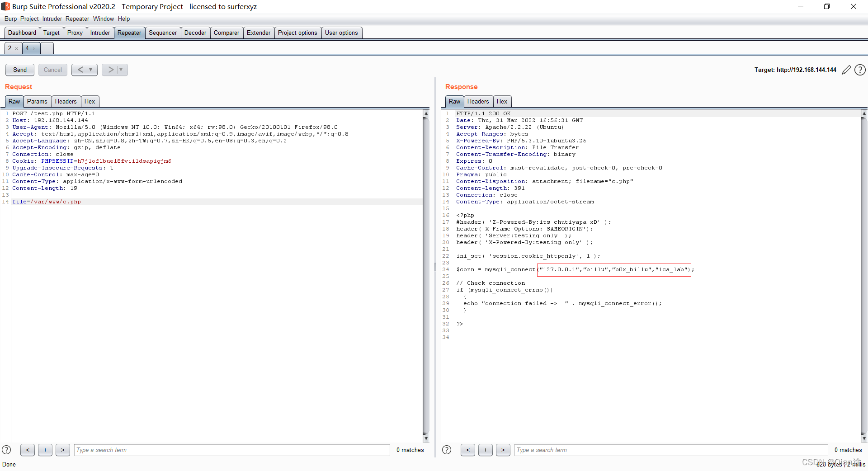Click the request scrollbar down arrow

click(426, 438)
